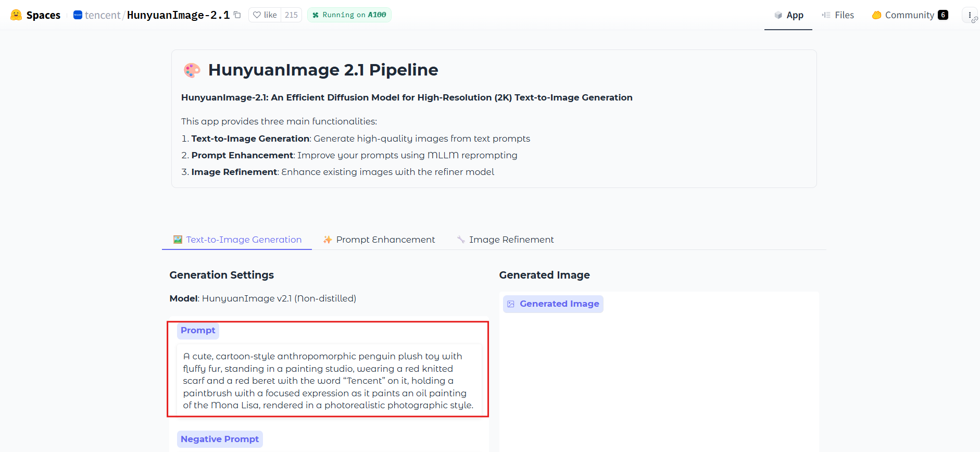Open the three-dots options menu

click(x=969, y=15)
